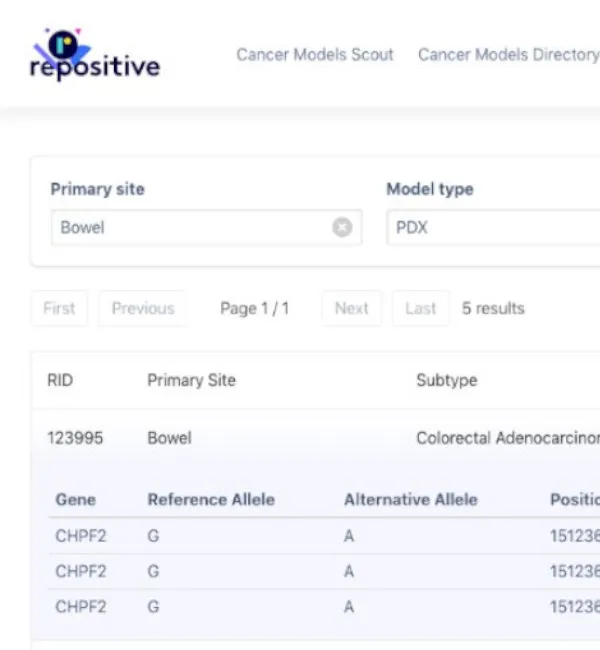Click the Colorectal Adenocarcinoma subtype cell
The width and height of the screenshot is (600, 650).
507,438
